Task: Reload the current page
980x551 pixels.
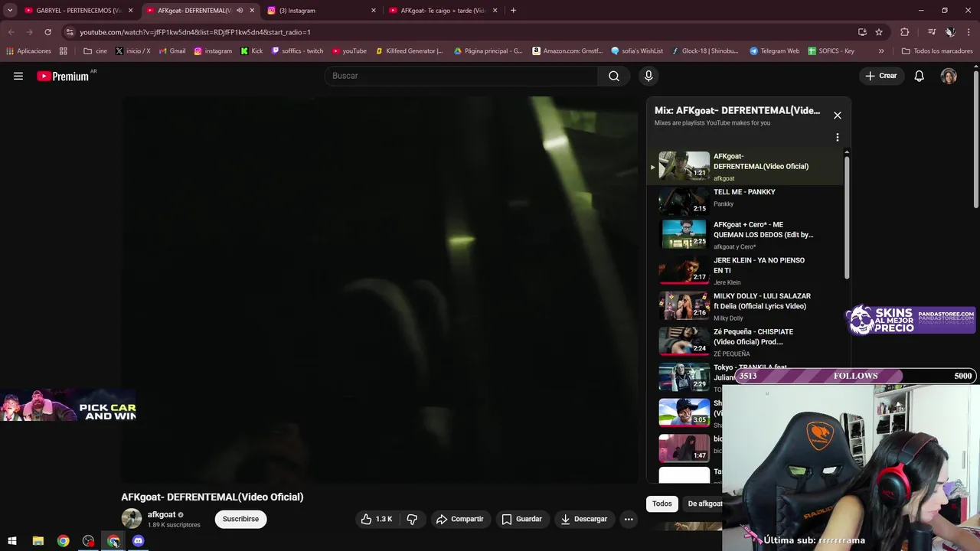Action: 47,32
